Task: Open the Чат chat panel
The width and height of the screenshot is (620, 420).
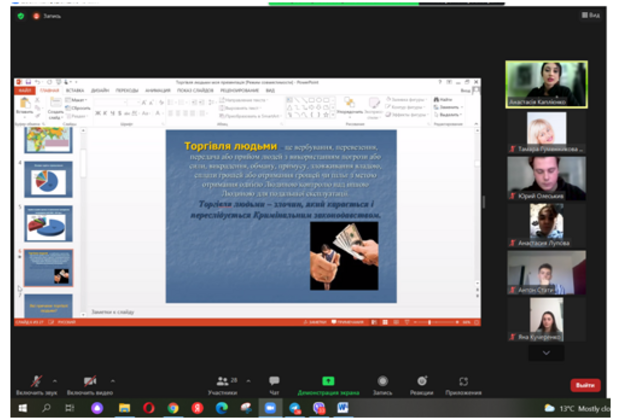Action: pyautogui.click(x=274, y=385)
